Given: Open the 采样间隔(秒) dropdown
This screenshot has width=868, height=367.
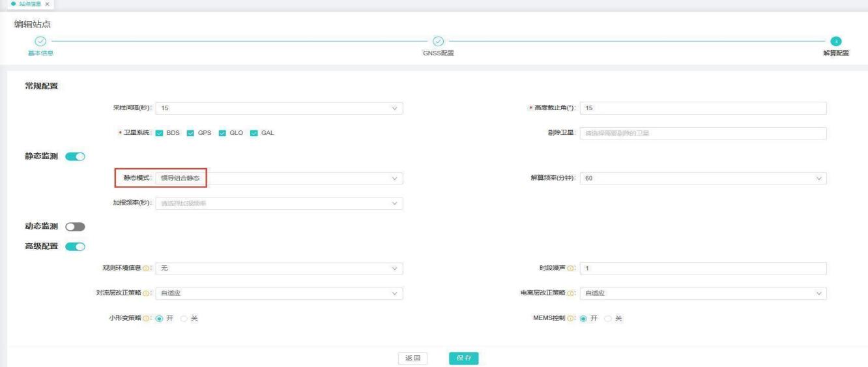Looking at the screenshot, I should pyautogui.click(x=279, y=108).
